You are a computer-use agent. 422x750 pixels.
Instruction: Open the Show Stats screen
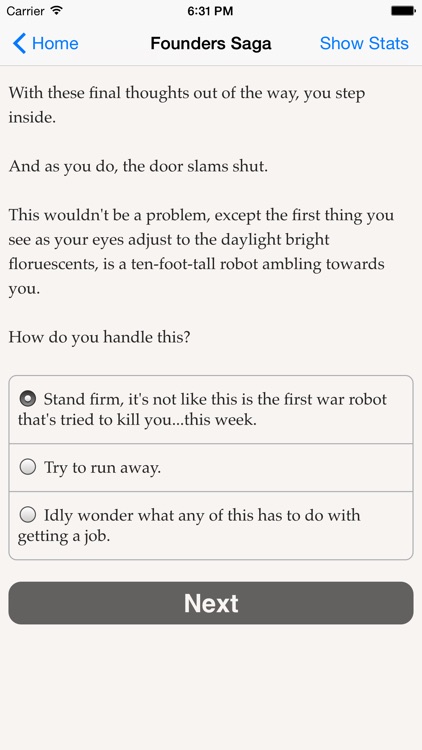coord(364,44)
